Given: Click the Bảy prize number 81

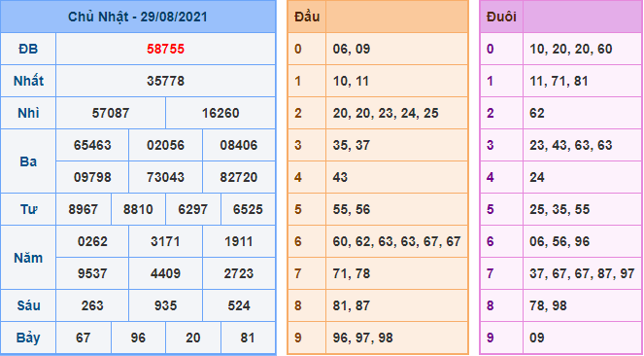Looking at the screenshot, I should (x=248, y=338).
